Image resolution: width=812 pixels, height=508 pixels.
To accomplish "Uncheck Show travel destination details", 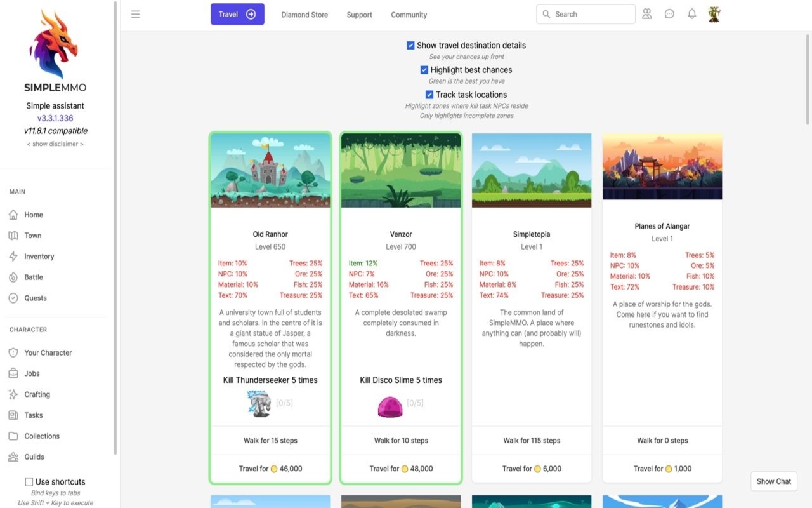I will [411, 46].
